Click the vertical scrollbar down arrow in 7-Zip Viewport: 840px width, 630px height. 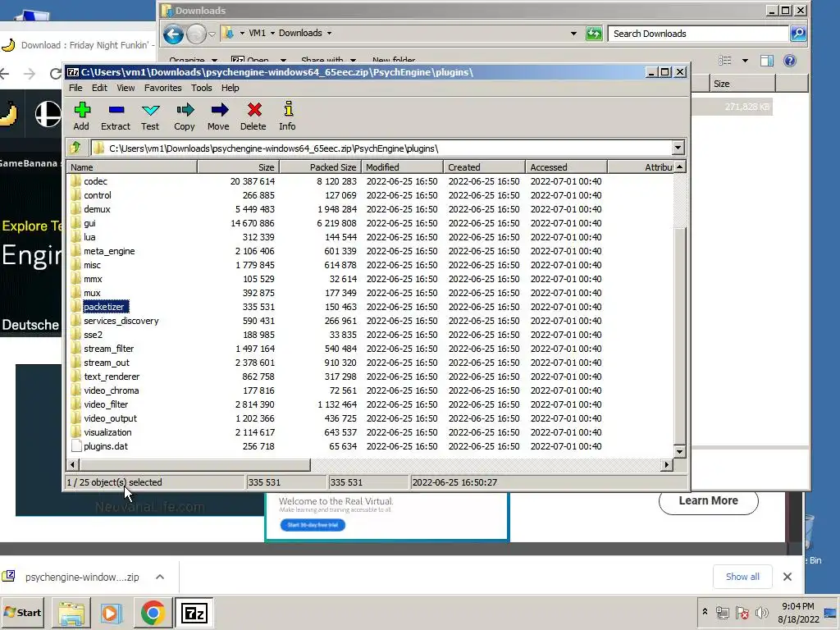[679, 452]
